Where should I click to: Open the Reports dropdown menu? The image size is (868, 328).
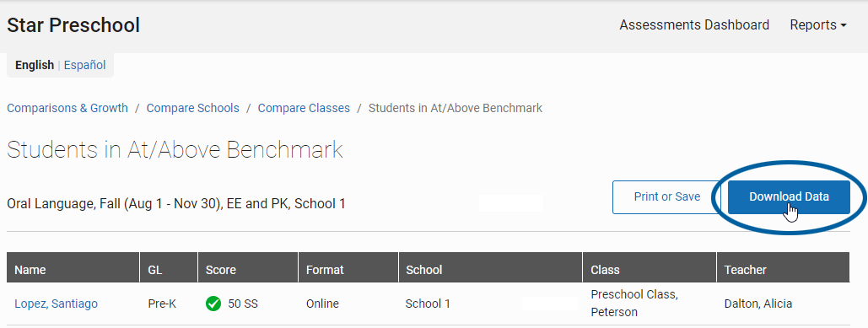tap(817, 25)
